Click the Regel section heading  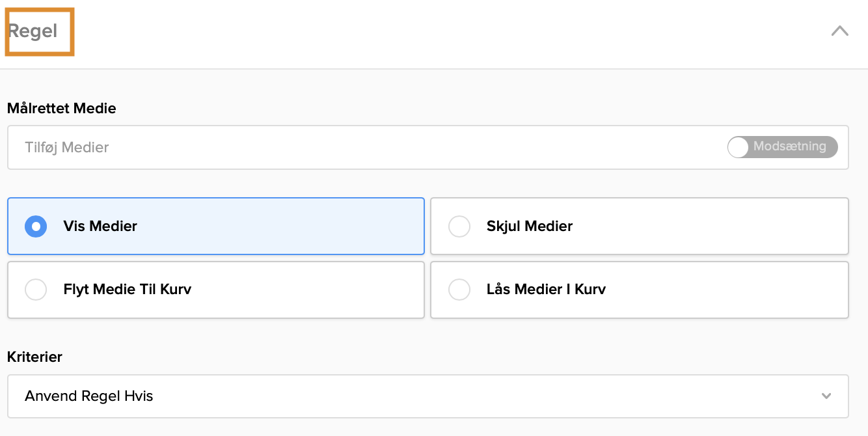pyautogui.click(x=33, y=31)
